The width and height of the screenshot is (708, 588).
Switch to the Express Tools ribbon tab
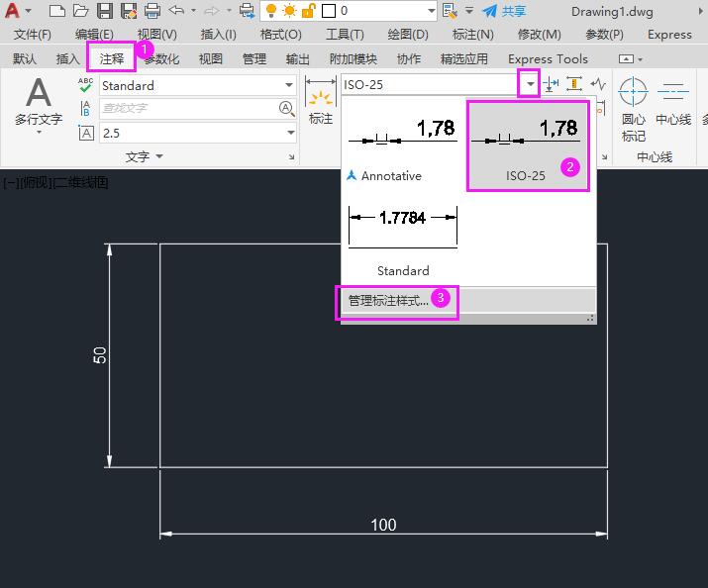tap(548, 58)
